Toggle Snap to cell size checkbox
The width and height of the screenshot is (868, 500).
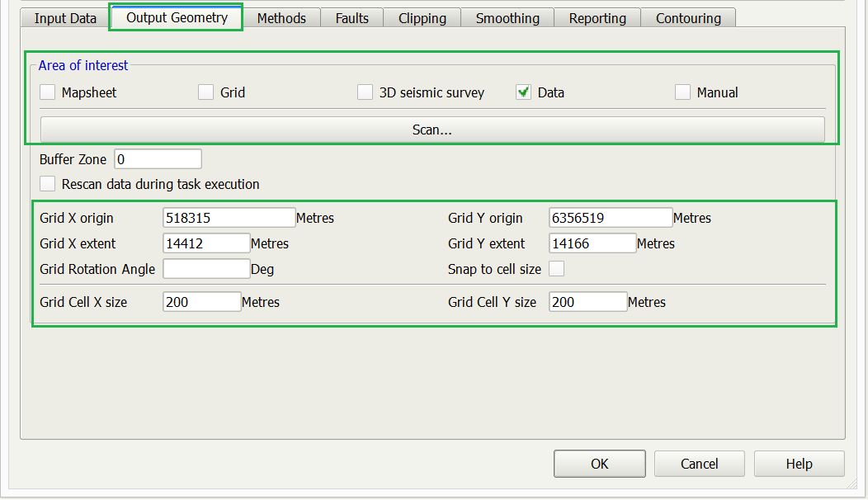pos(557,269)
